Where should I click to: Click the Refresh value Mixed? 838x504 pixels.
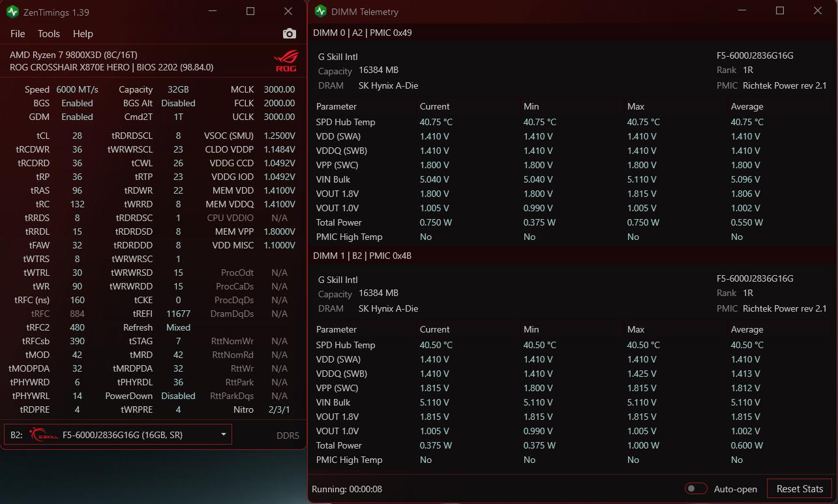tap(178, 327)
